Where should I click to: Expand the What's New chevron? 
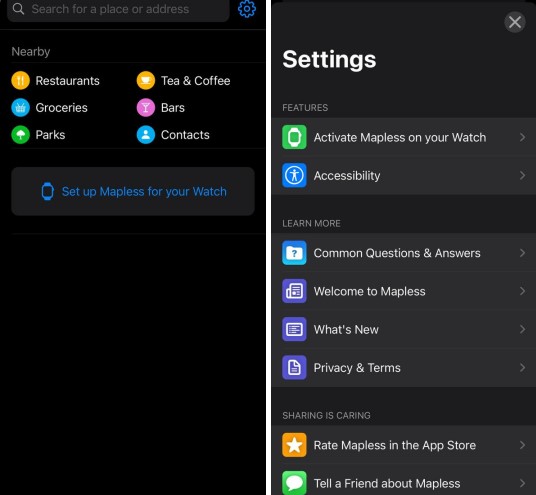(522, 330)
